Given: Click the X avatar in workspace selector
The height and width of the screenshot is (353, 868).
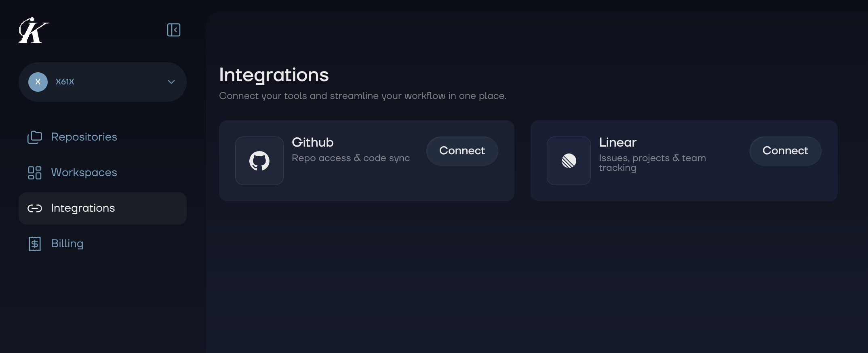Looking at the screenshot, I should click(38, 82).
